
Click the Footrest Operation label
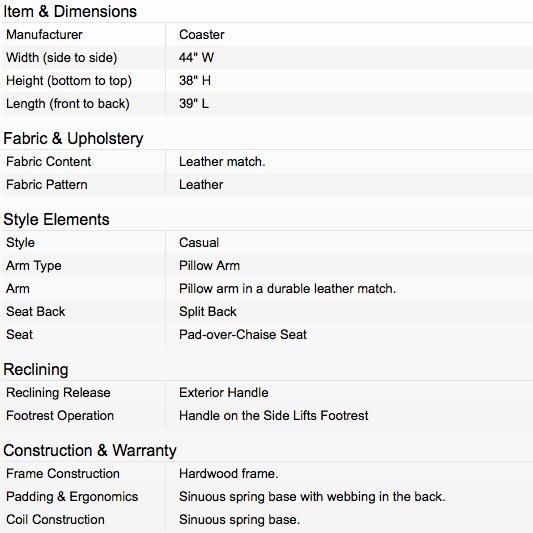60,416
